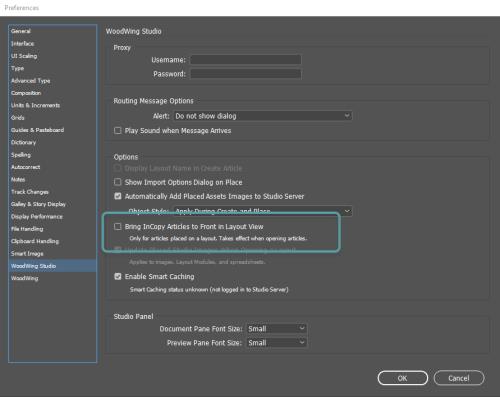Open the Type preferences section
This screenshot has width=500, height=397.
[17, 68]
